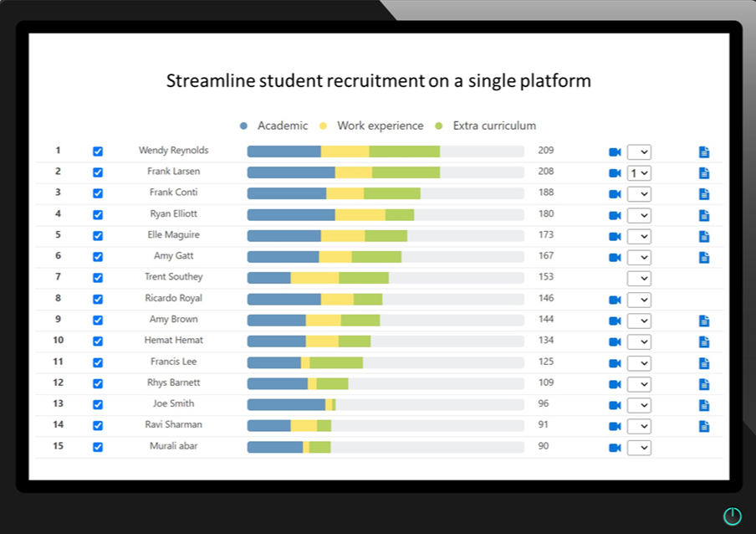Click video camera icon for Wendy Reynolds
756x534 pixels.
tap(615, 152)
